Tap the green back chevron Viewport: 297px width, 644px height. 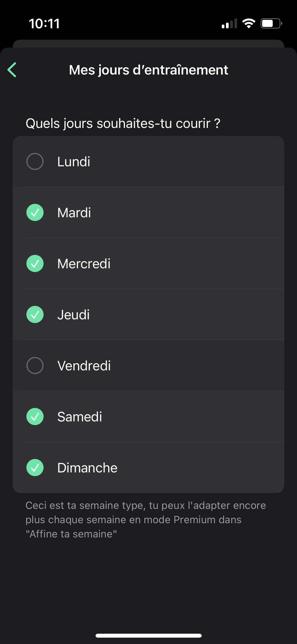(x=12, y=70)
